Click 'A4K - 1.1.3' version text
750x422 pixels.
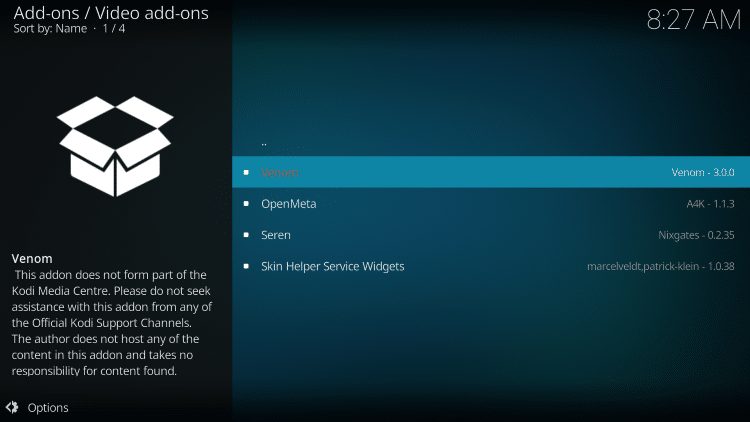tap(710, 204)
